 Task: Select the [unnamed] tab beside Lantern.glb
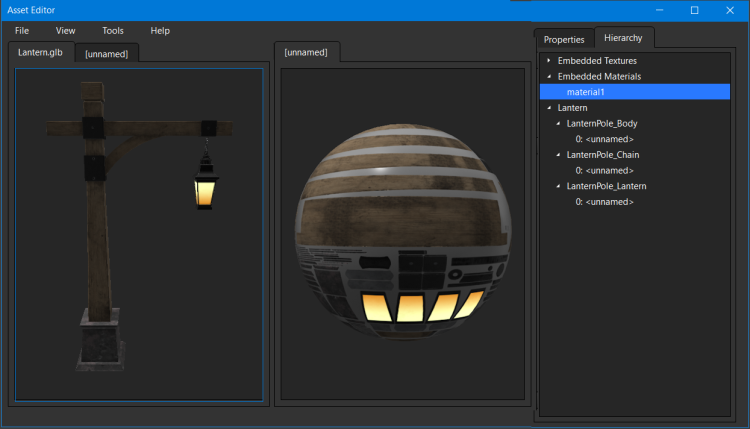tap(107, 53)
